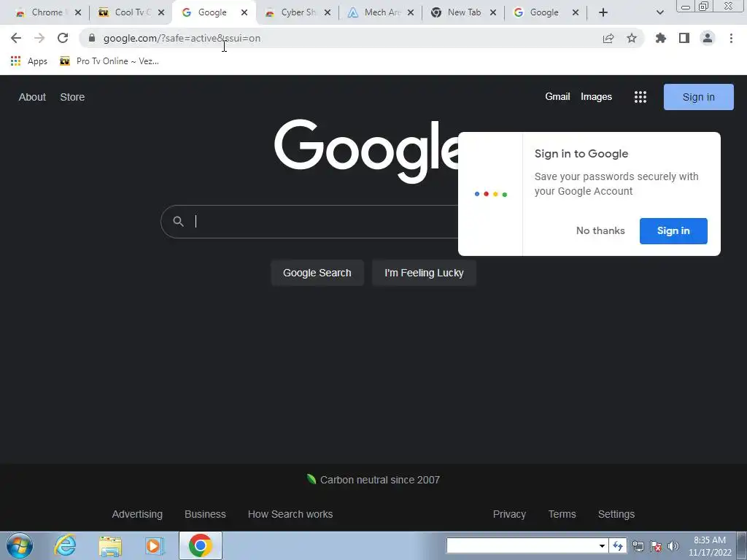Open the Business footer link
Viewport: 747px width, 560px height.
[x=205, y=514]
